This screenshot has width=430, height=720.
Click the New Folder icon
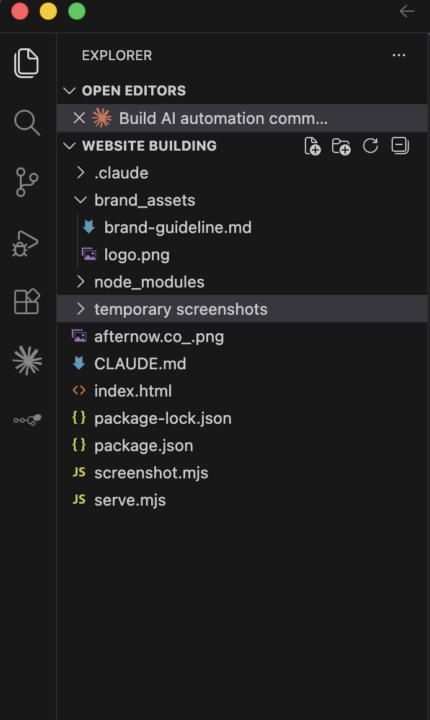click(x=341, y=146)
